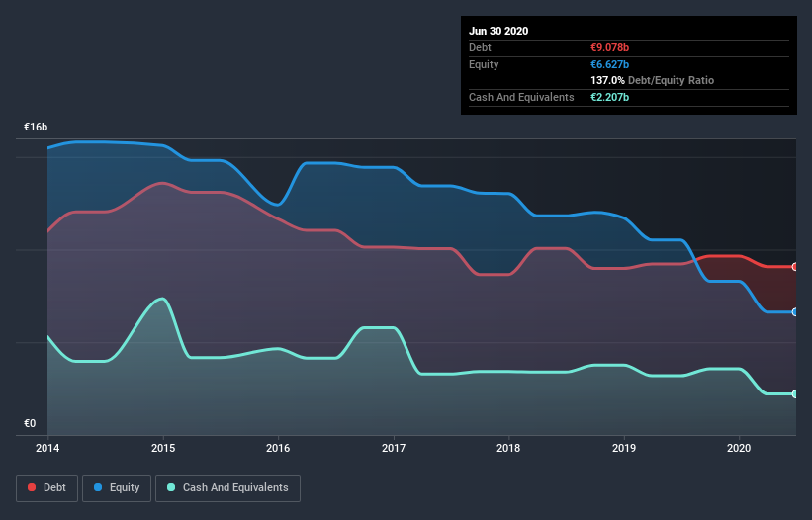Viewport: 812px width, 520px height.
Task: Toggle the Cash And Equivalents legend button
Action: point(227,488)
